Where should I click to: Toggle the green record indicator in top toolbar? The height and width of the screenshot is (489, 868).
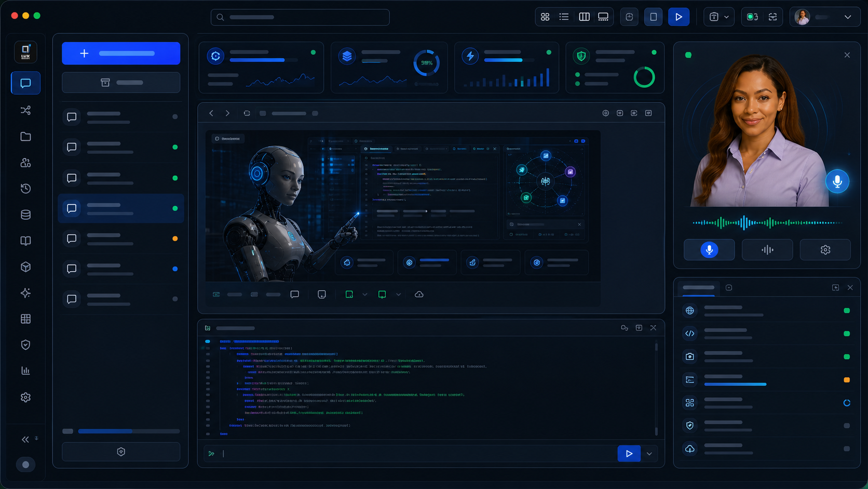(752, 17)
